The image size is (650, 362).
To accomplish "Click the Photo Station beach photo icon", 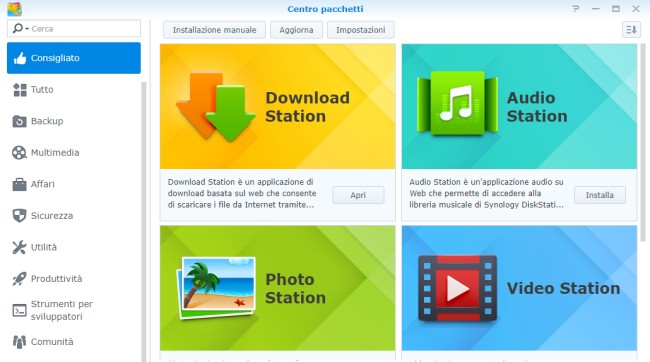I will 216,288.
